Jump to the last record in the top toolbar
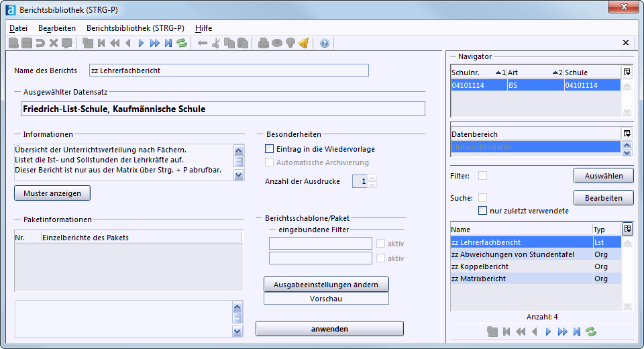Image resolution: width=644 pixels, height=349 pixels. pyautogui.click(x=168, y=44)
